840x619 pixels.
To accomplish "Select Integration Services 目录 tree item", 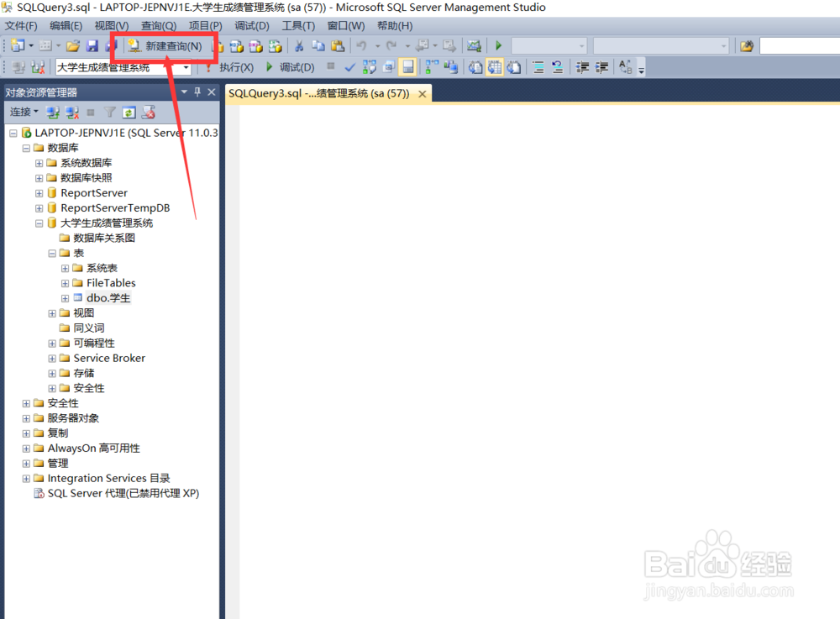I will [108, 478].
